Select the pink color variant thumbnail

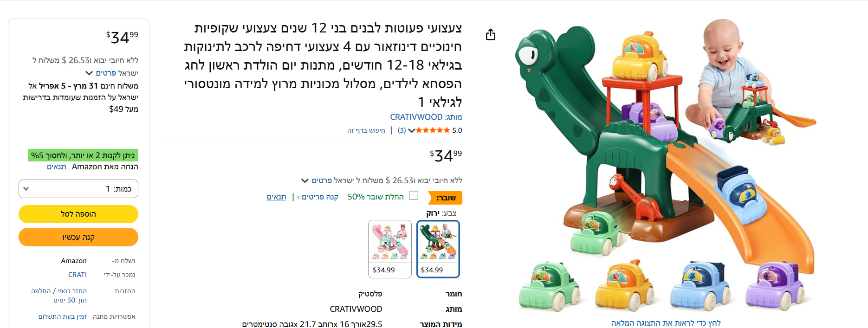[390, 249]
